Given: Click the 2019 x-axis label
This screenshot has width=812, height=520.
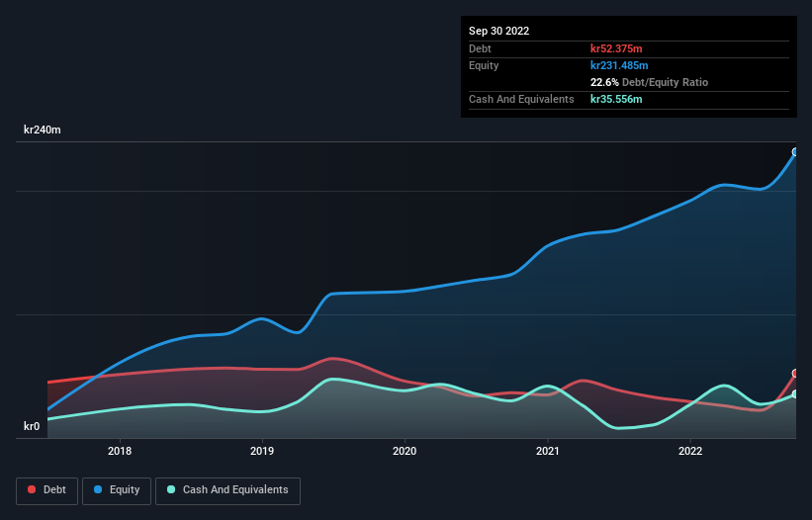Looking at the screenshot, I should point(262,451).
